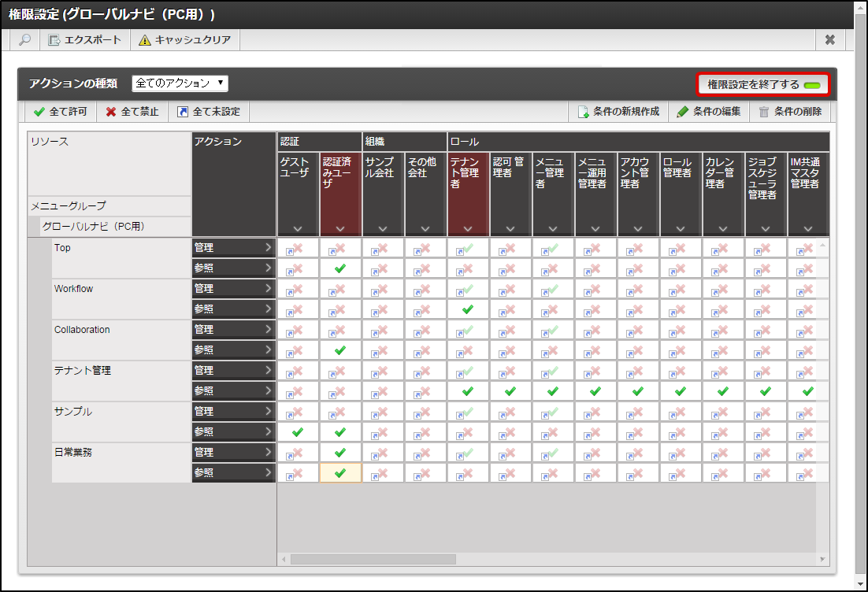Viewport: 868px width, 592px height.
Task: Click the magnifier search icon in toolbar
Action: (x=24, y=40)
